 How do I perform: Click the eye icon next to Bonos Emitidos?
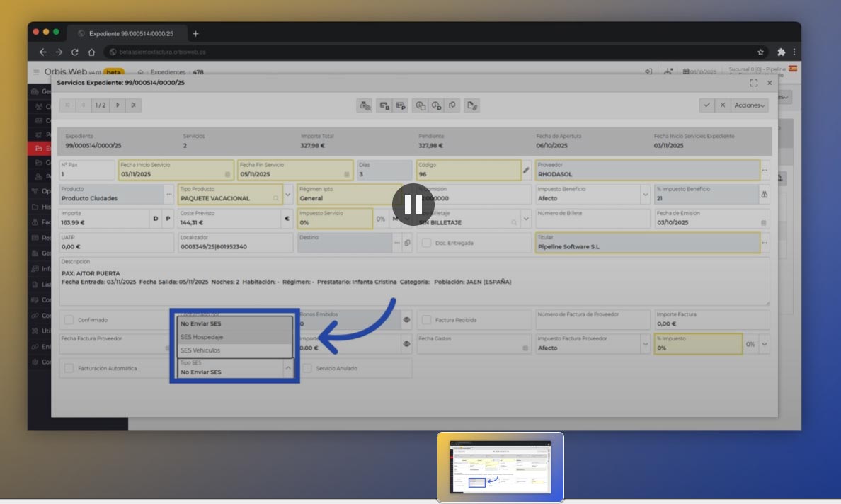pos(407,320)
